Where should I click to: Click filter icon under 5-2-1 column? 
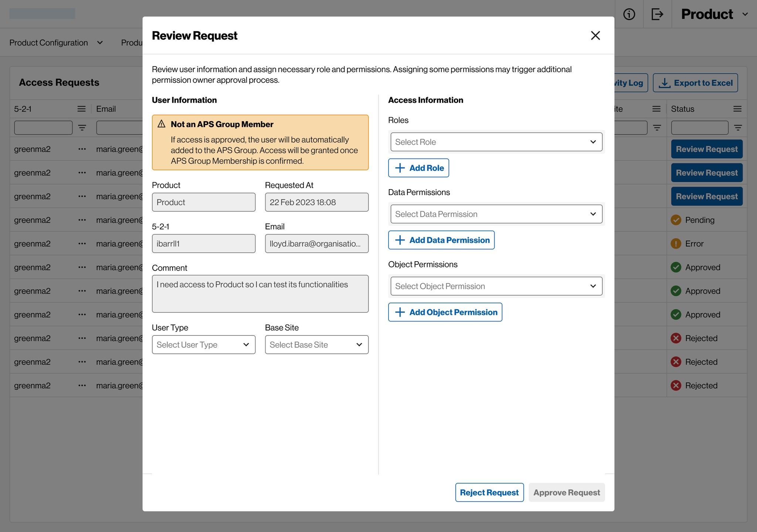(x=82, y=128)
